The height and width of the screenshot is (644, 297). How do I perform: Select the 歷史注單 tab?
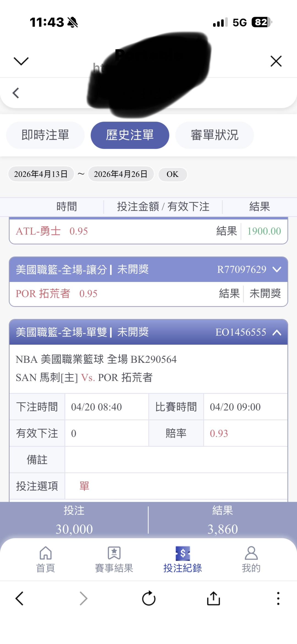point(130,135)
